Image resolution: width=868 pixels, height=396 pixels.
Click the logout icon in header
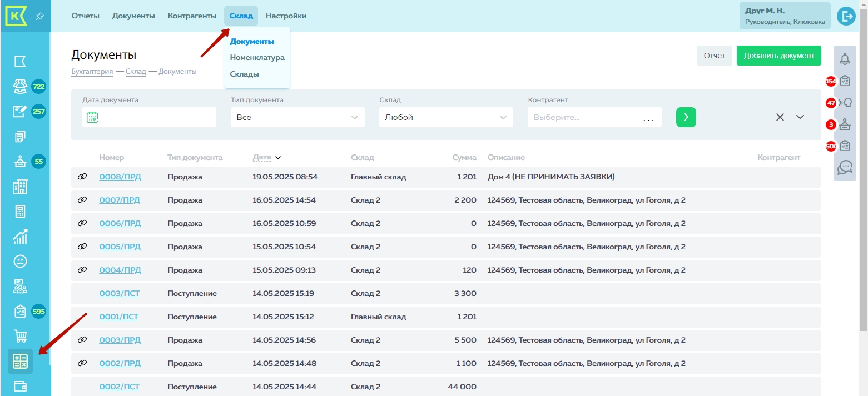[x=846, y=16]
